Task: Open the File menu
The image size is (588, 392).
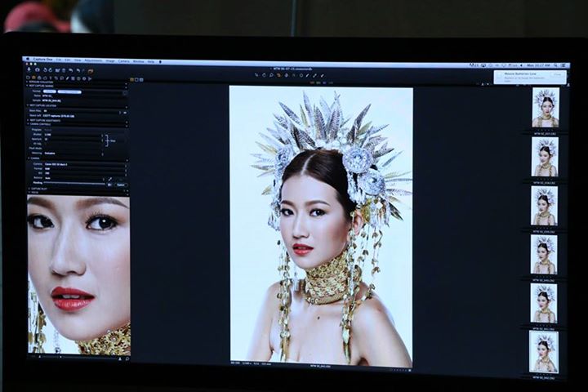Action: point(59,60)
